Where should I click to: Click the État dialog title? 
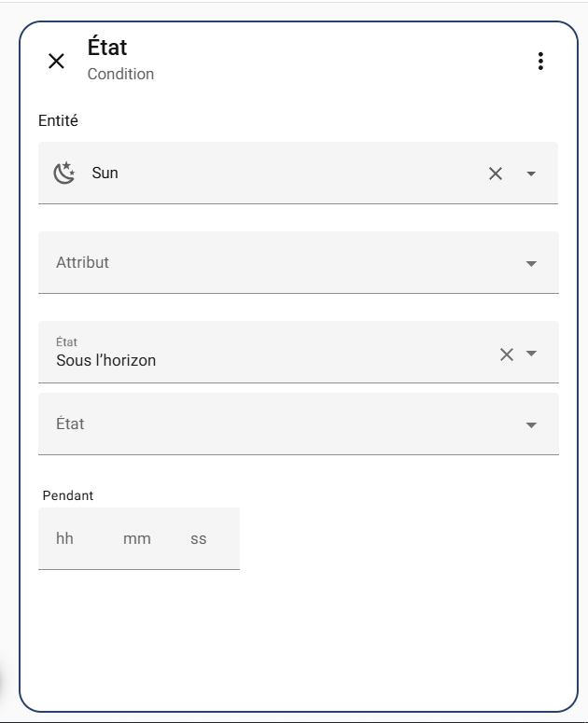pos(107,47)
